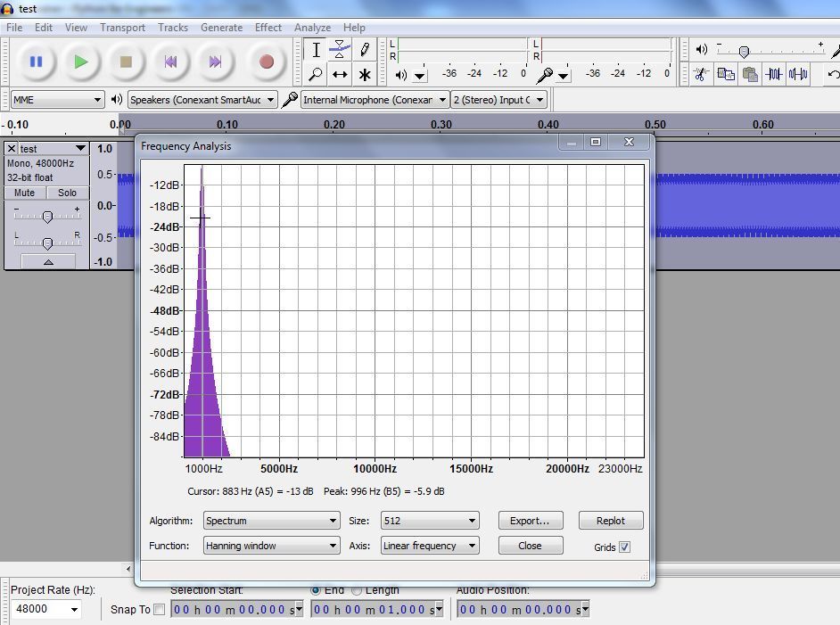
Task: Click the Selection Start time field
Action: click(237, 610)
